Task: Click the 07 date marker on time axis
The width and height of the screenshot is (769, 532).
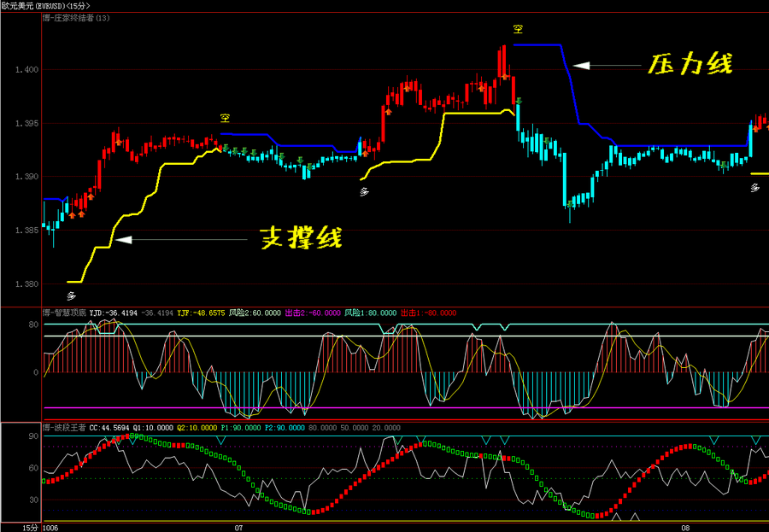Action: (x=239, y=528)
